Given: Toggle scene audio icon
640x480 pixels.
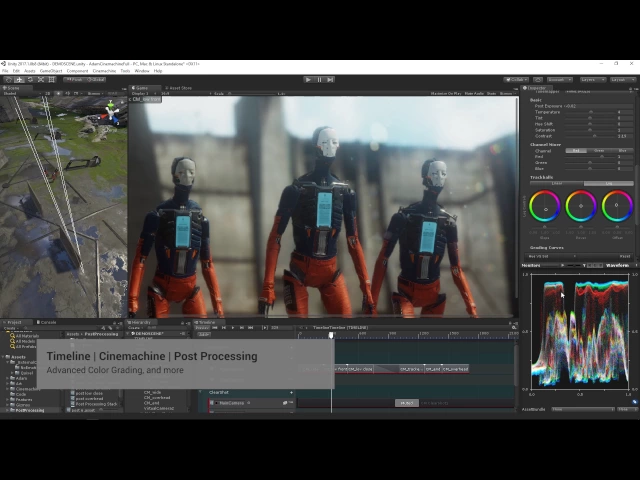Looking at the screenshot, I should click(x=67, y=93).
